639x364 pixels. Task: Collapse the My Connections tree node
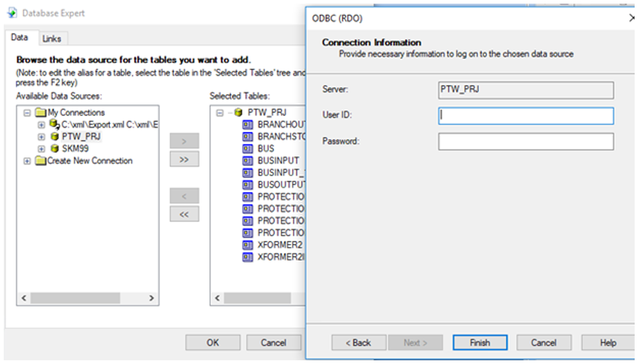pyautogui.click(x=27, y=113)
